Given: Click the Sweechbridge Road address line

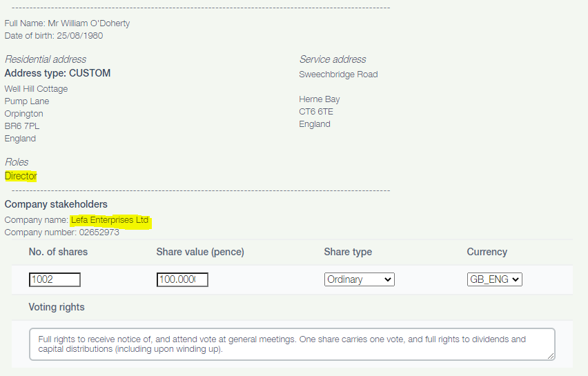Looking at the screenshot, I should point(338,75).
